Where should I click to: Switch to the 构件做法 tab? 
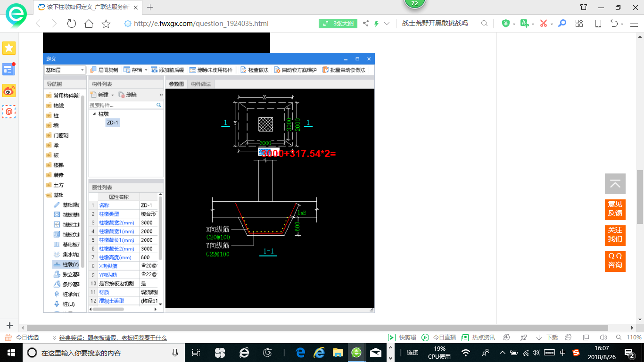[x=201, y=84]
